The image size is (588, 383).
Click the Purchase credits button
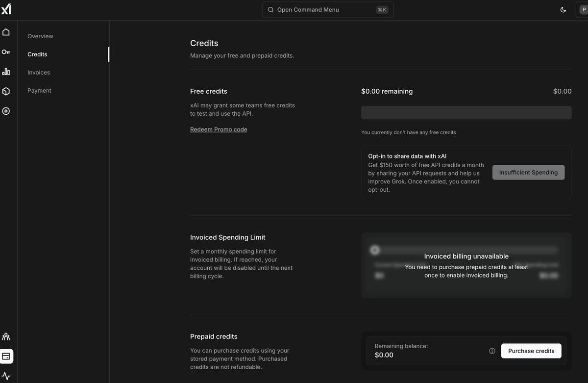click(531, 351)
